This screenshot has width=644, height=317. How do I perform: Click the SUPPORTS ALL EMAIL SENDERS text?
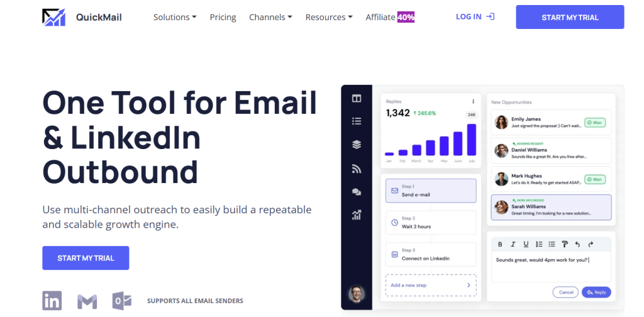coord(195,301)
